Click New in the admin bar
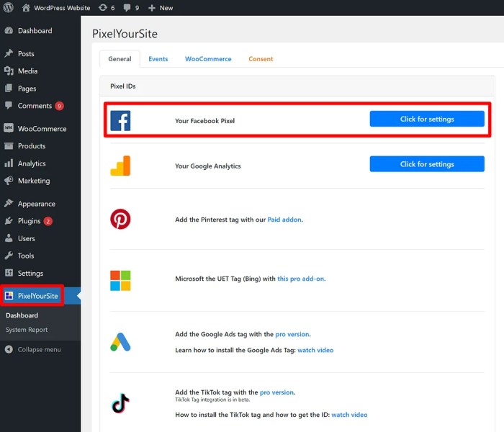This screenshot has width=504, height=432. coord(161,8)
